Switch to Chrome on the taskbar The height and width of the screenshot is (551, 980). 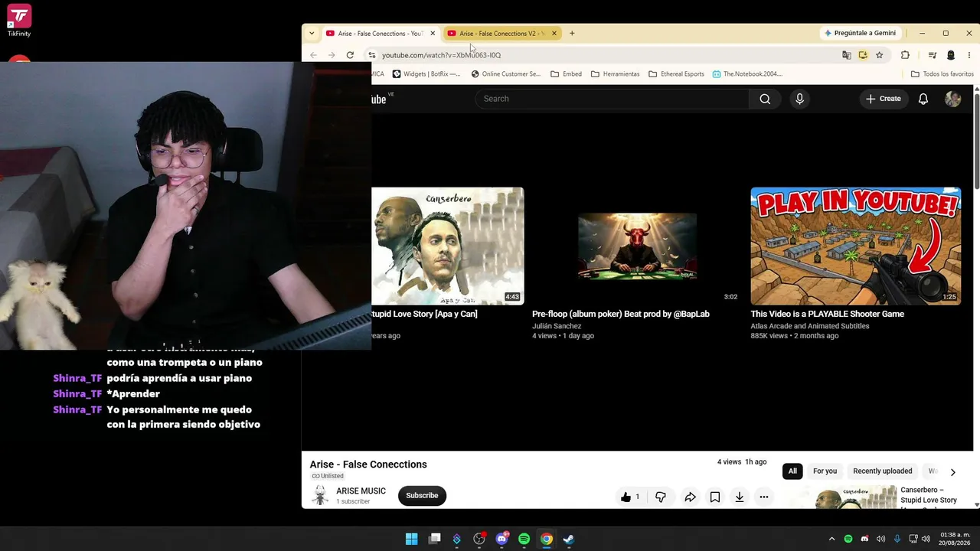click(x=547, y=539)
